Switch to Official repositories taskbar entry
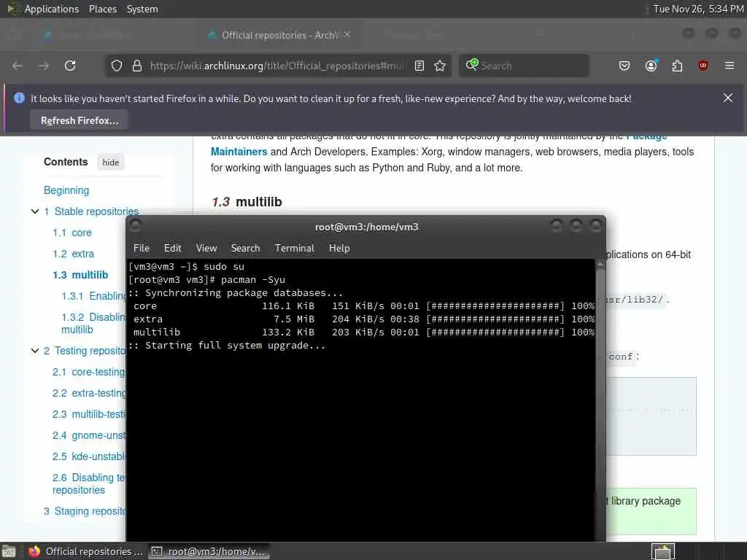The width and height of the screenshot is (747, 560). (x=86, y=551)
